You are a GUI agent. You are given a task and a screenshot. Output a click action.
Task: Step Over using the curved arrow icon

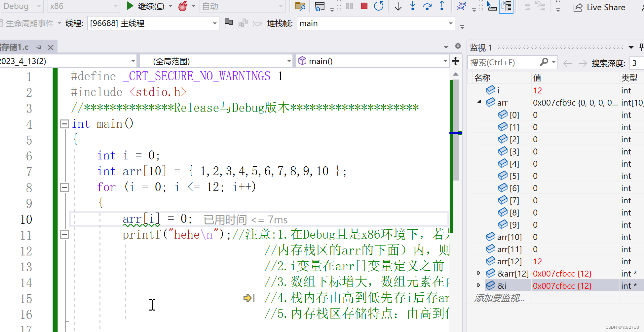[427, 6]
